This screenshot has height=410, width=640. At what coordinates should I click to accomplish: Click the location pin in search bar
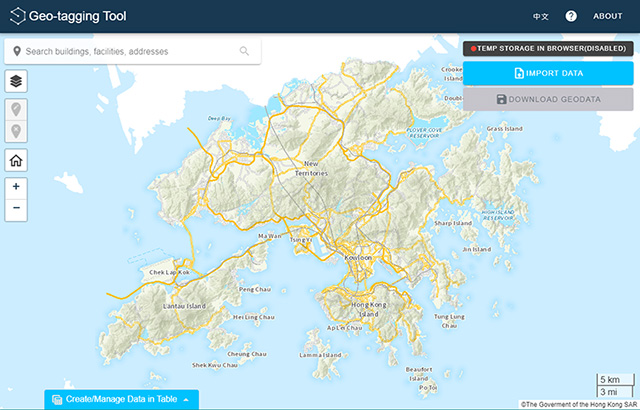point(17,51)
